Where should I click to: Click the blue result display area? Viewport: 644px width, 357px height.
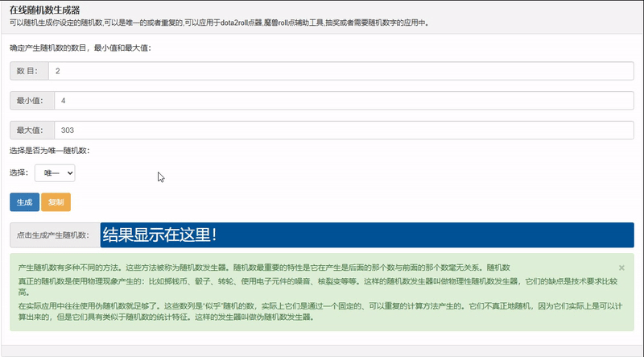click(x=367, y=235)
